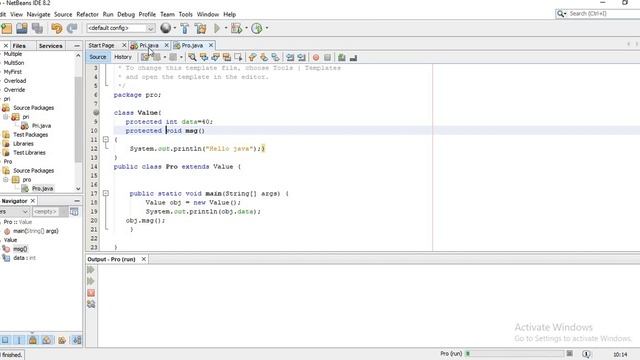Select main(String[] args) in Navigator
The height and width of the screenshot is (360, 640).
click(36, 231)
